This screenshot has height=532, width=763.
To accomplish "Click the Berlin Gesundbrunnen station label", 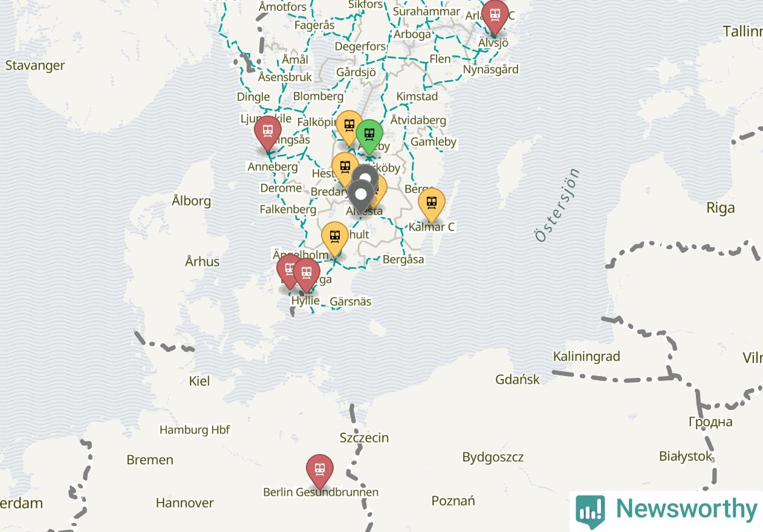I will 320,492.
